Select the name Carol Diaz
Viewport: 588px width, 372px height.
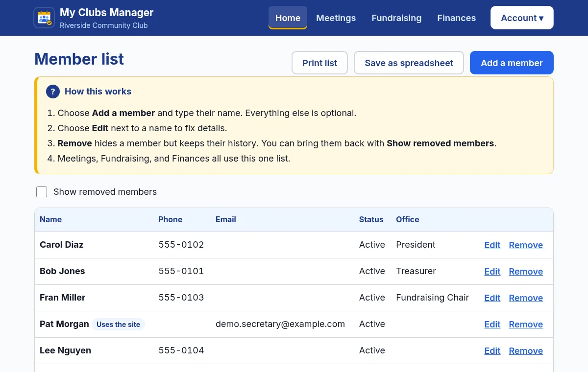tap(61, 245)
